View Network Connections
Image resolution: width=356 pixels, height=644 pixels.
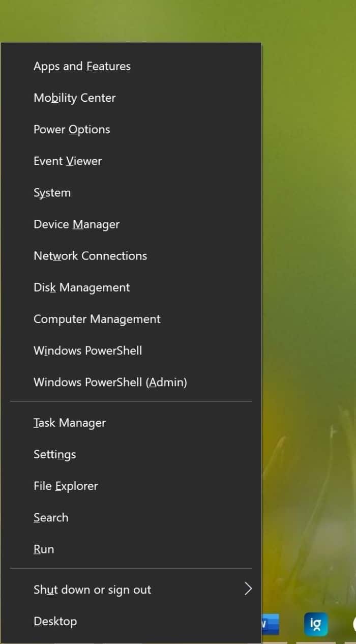pos(90,255)
